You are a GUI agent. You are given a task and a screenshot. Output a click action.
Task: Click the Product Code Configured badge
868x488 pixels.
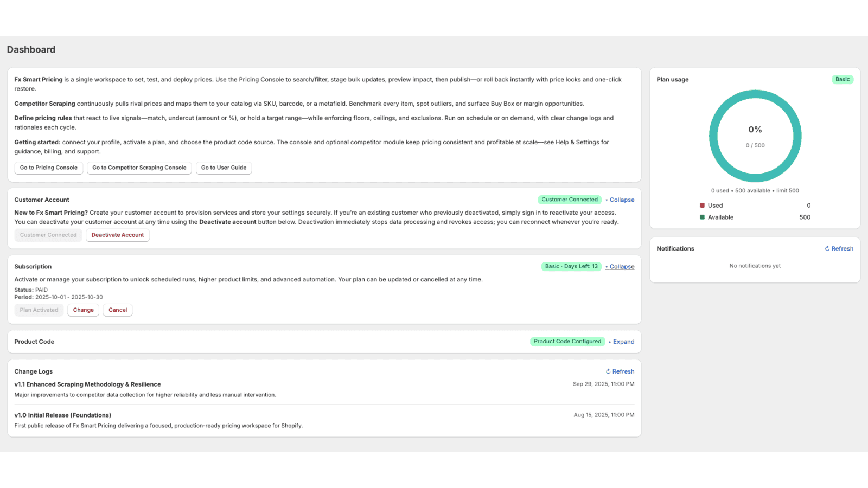[567, 341]
